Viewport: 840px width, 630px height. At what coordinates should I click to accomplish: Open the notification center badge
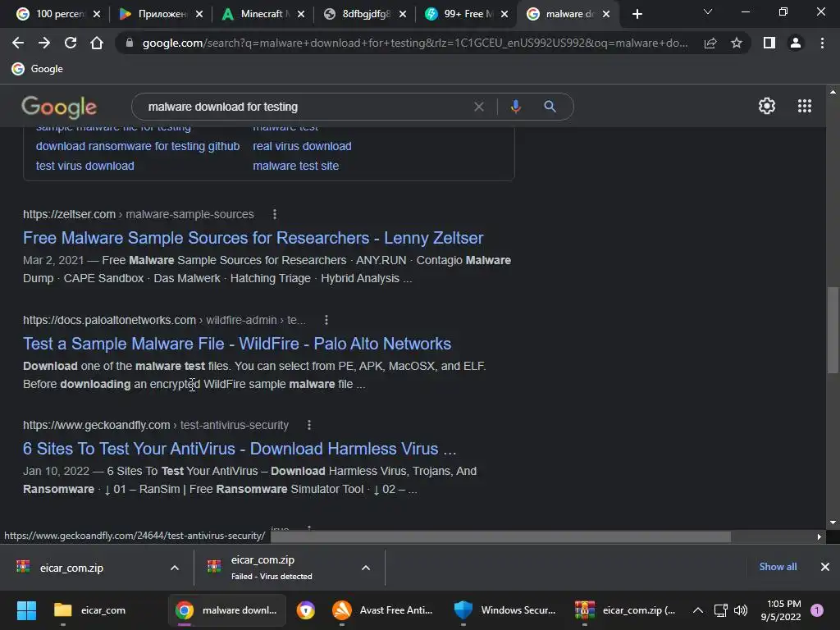[x=817, y=610]
